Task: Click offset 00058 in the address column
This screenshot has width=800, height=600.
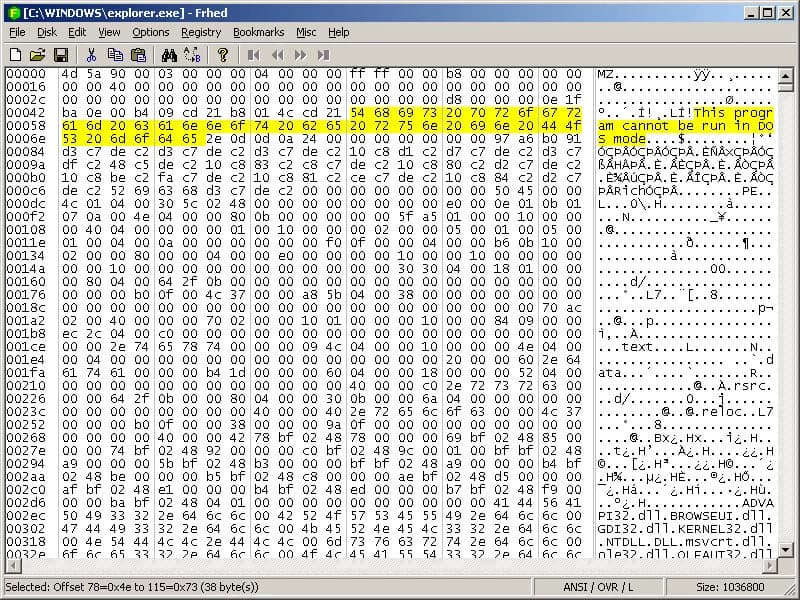Action: click(x=26, y=127)
